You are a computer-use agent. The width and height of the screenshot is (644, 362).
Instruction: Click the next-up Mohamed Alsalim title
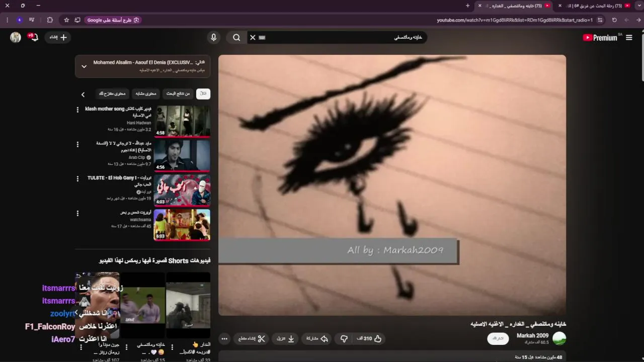point(143,62)
